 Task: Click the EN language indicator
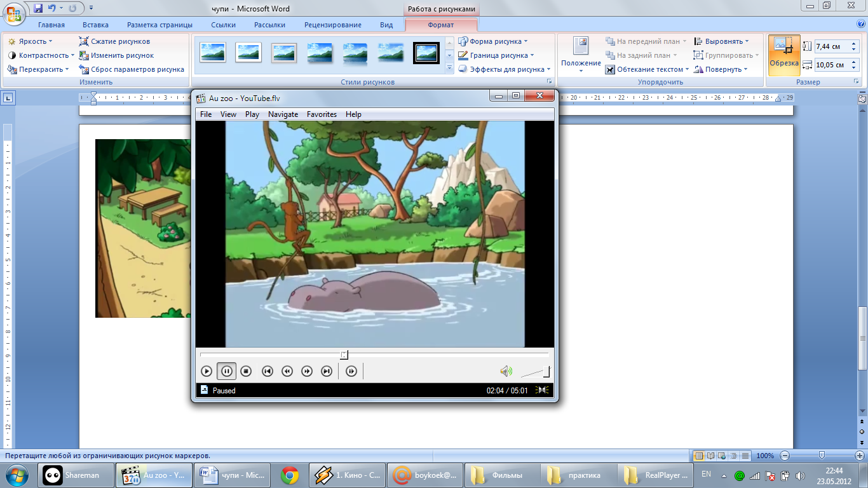[x=706, y=474]
